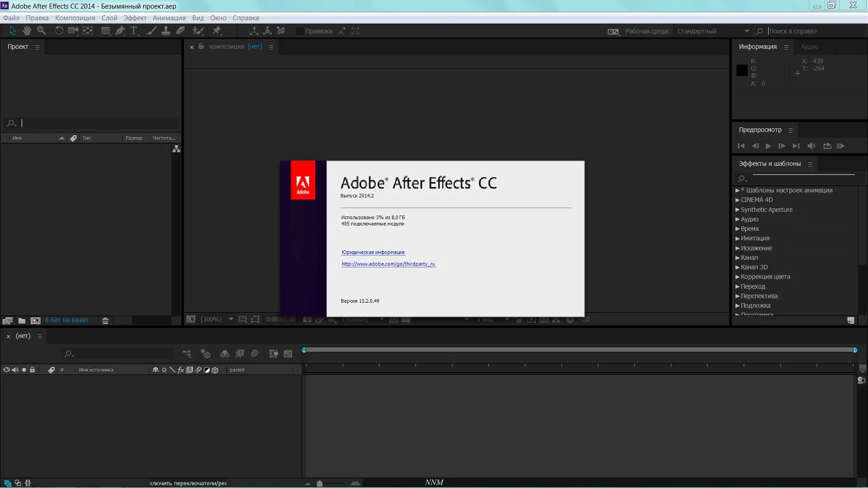Viewport: 868px width, 488px height.
Task: Open the Эффект menu in menu bar
Action: (134, 18)
